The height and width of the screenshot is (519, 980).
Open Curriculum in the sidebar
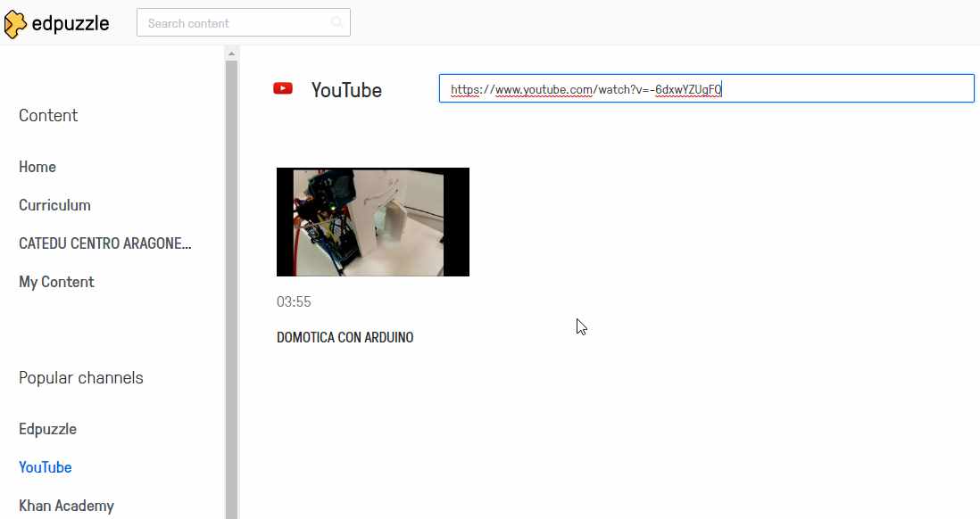(x=54, y=205)
